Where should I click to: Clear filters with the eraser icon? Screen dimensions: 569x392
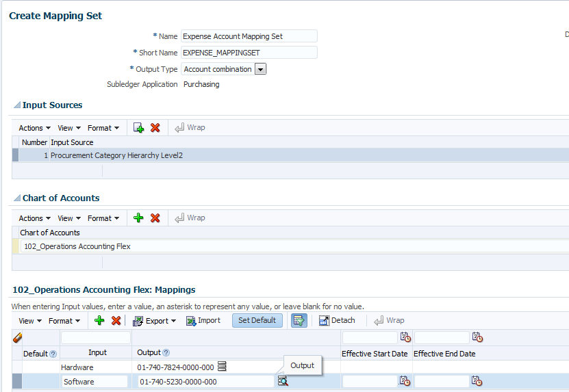(17, 338)
